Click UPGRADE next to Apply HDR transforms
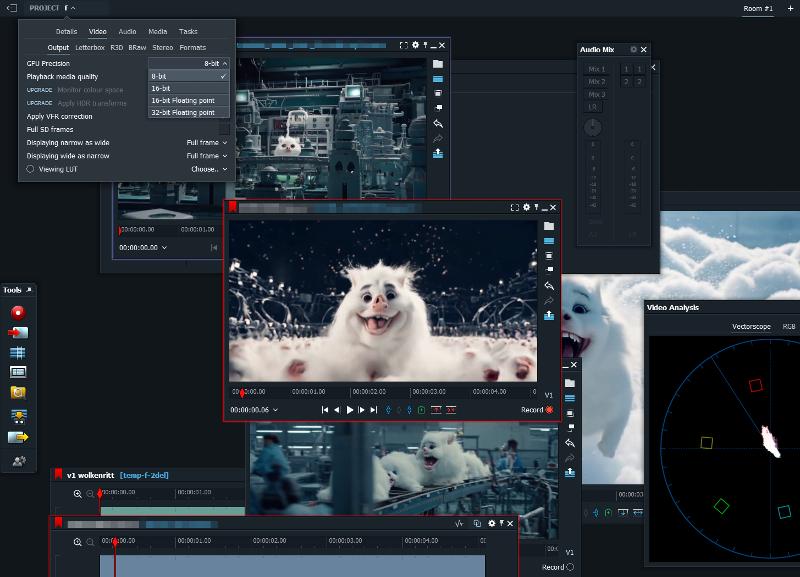The width and height of the screenshot is (800, 577). (x=39, y=103)
